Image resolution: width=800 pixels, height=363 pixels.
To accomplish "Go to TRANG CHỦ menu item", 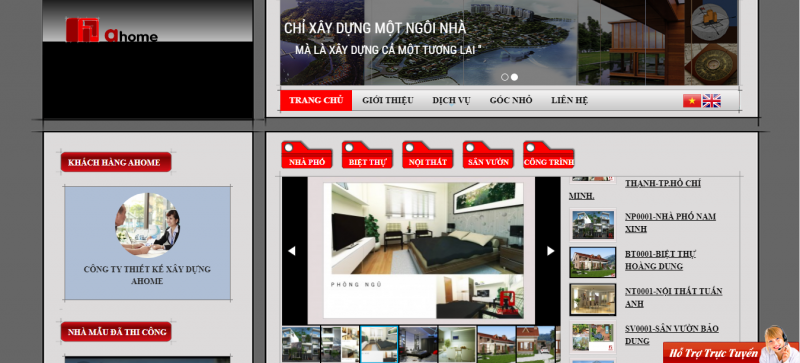I will [316, 100].
